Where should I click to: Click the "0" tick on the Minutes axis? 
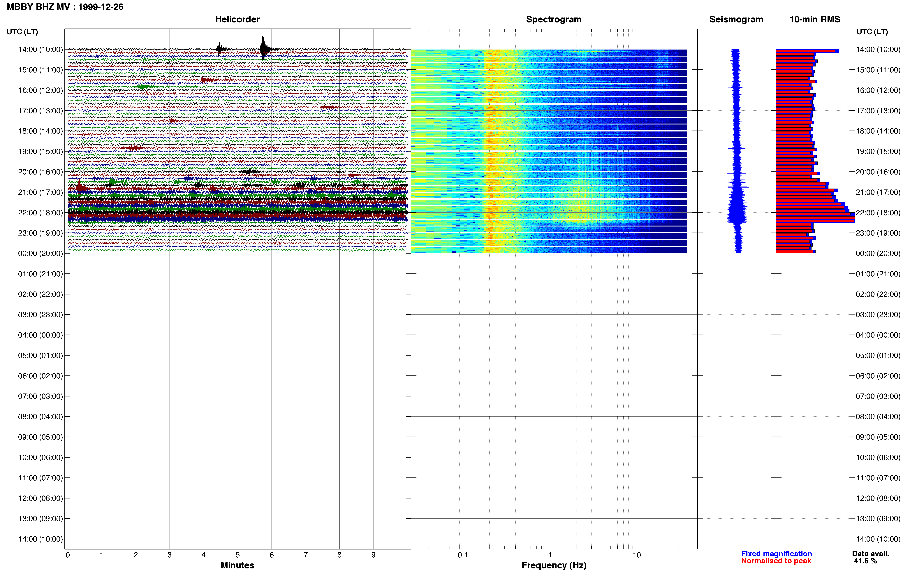click(x=68, y=555)
